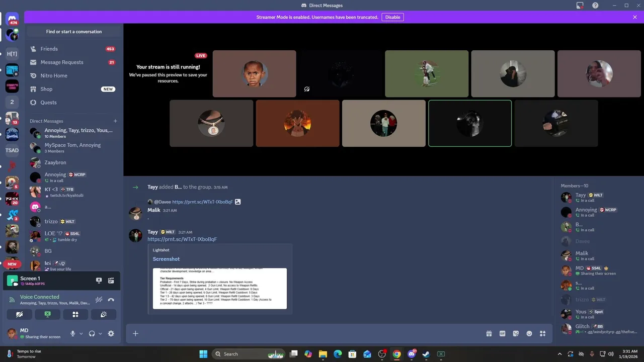
Task: Open File Explorer from the taskbar
Action: (x=323, y=354)
